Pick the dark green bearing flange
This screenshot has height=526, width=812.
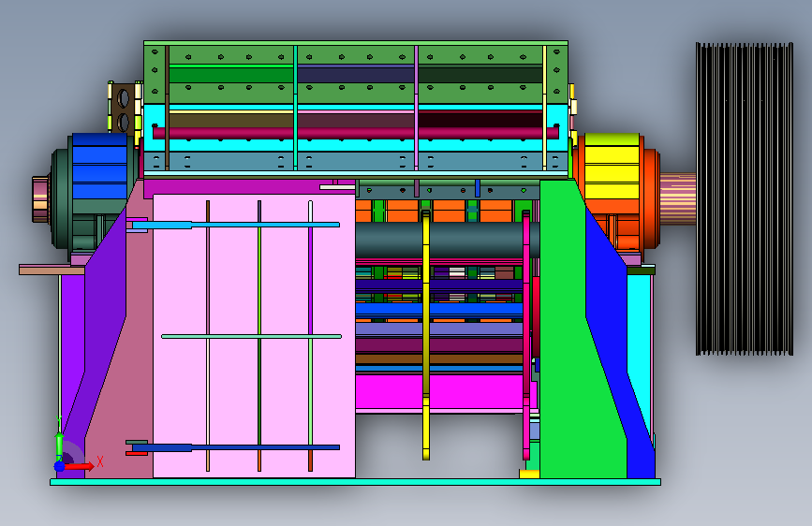(60, 197)
